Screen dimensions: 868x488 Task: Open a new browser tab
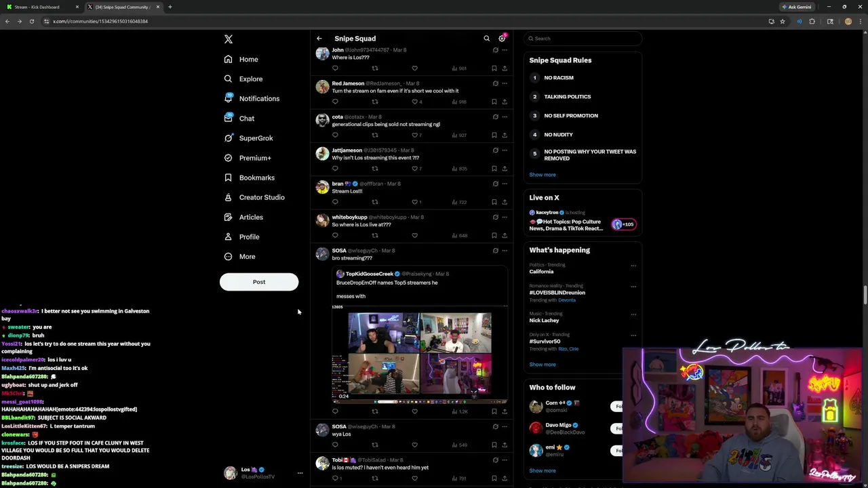pos(170,7)
